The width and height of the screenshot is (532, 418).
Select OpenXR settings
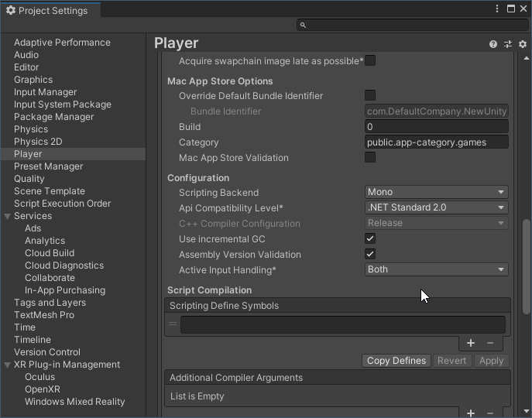[43, 389]
